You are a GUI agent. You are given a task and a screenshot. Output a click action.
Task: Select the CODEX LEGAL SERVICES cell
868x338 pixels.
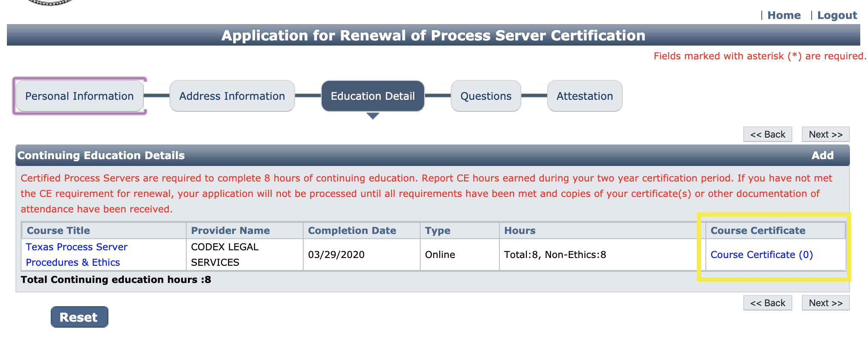point(245,255)
